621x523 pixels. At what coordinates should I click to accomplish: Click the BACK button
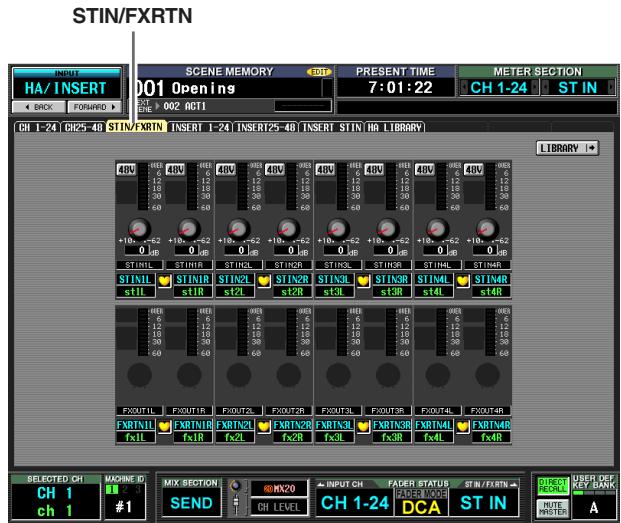tap(39, 107)
